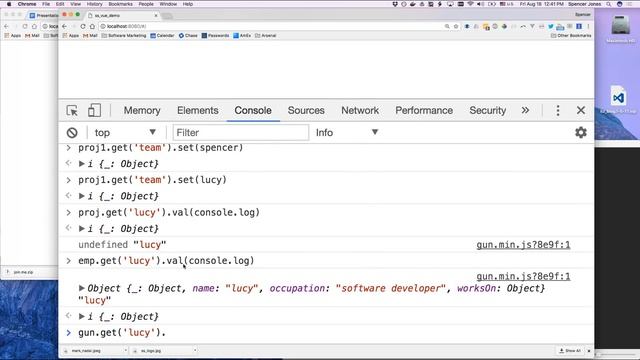Open Apps bookmark in front window
The width and height of the screenshot is (640, 360).
coord(71,36)
